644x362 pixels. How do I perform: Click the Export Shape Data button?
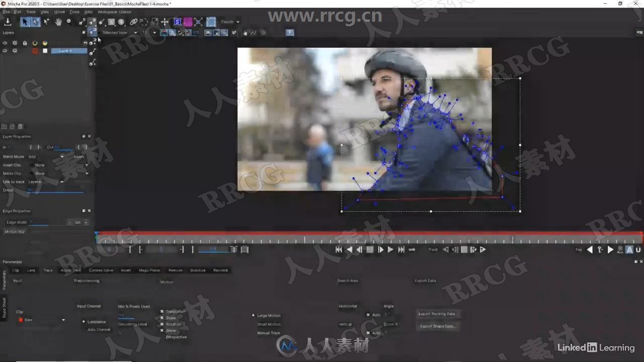[x=438, y=326]
